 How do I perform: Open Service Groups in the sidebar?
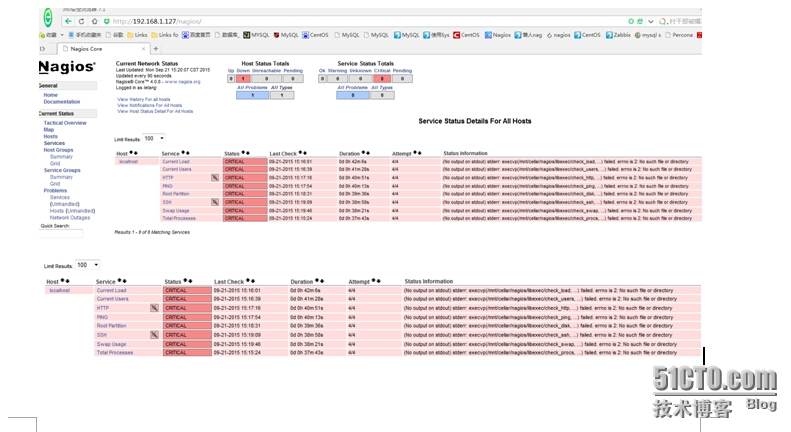tap(62, 170)
